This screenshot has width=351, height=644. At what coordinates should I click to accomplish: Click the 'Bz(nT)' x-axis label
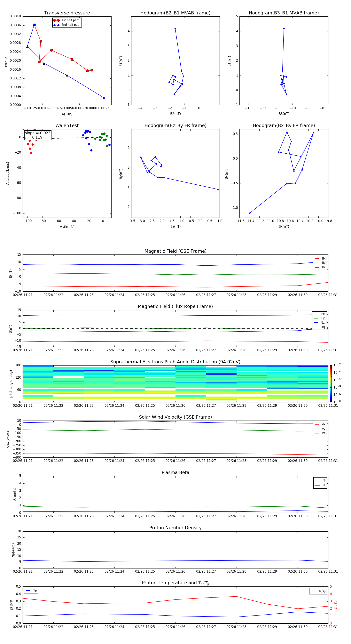coord(175,227)
